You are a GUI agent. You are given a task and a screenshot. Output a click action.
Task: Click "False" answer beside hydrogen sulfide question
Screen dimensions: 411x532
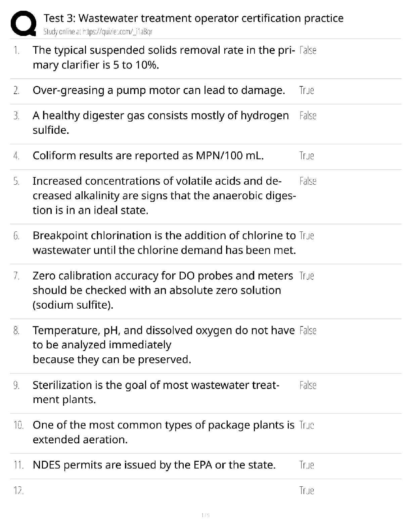(x=308, y=116)
